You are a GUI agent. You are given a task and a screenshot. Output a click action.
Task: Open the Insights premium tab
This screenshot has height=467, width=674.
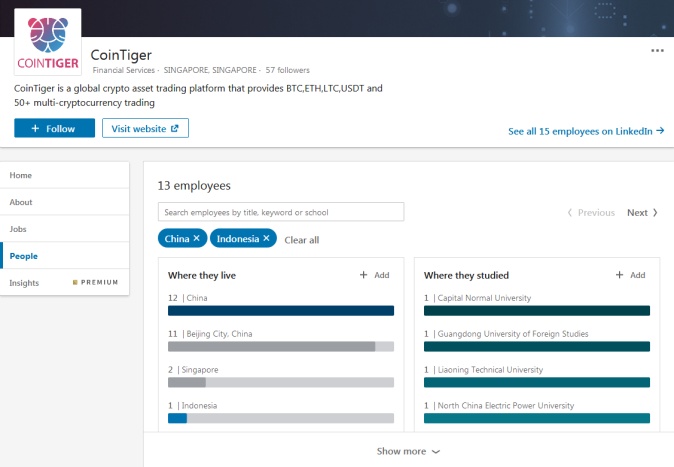click(64, 283)
